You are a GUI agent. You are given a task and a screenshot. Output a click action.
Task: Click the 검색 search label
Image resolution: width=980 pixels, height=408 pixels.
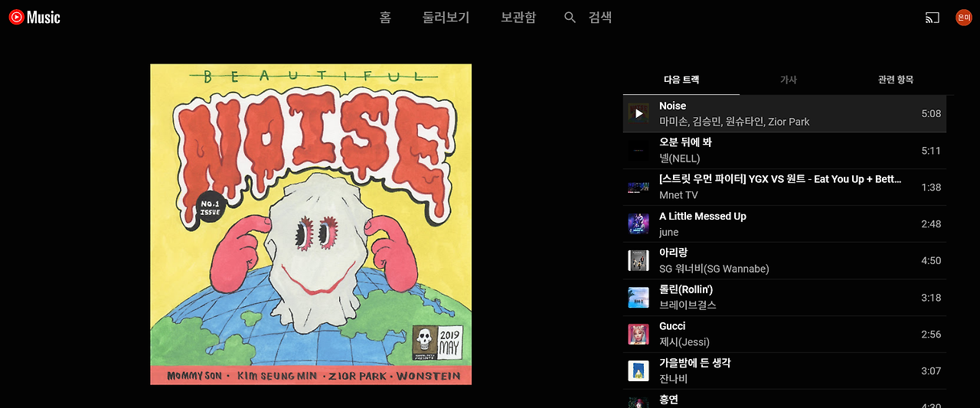click(x=600, y=17)
